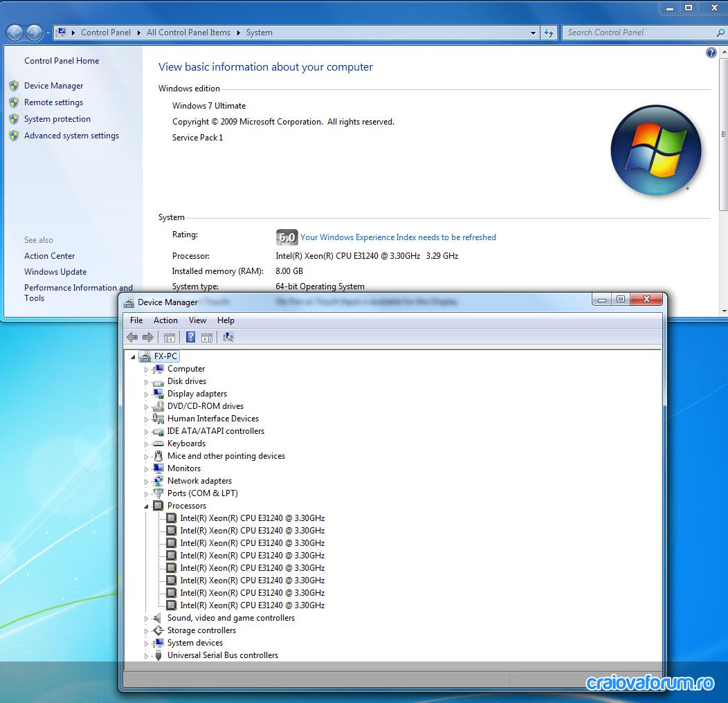This screenshot has width=728, height=703.
Task: Open Advanced system settings link
Action: tap(71, 136)
